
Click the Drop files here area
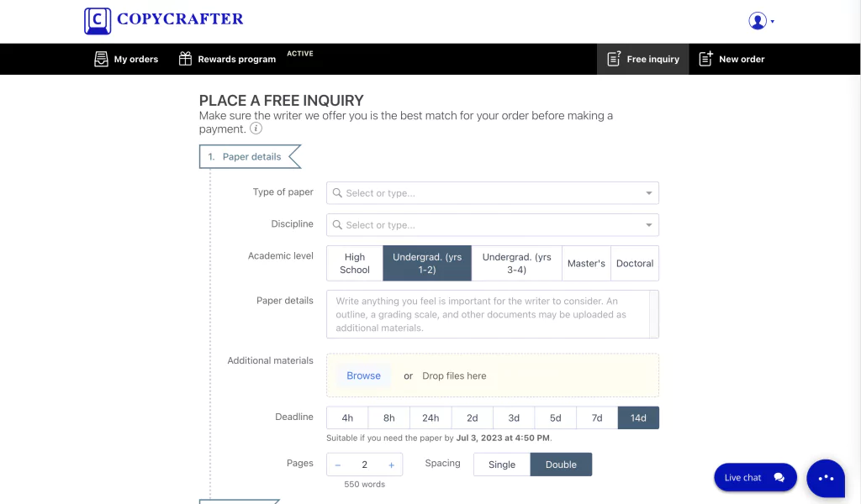tap(454, 375)
